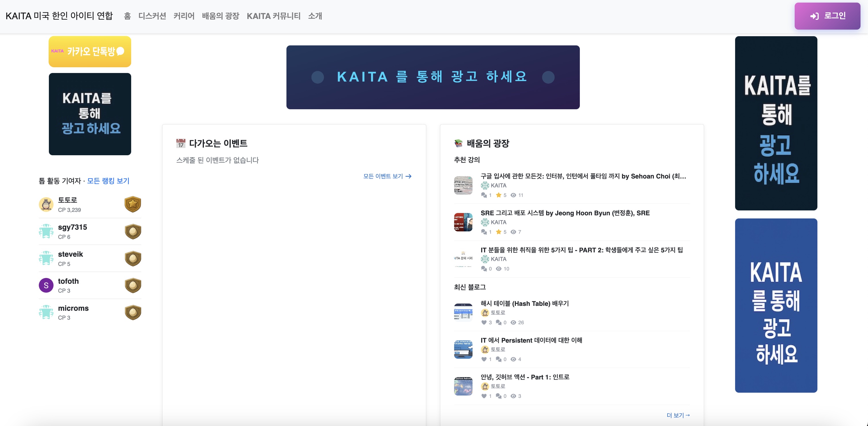Click 토토로's gold star badge
The width and height of the screenshot is (868, 426).
[133, 204]
